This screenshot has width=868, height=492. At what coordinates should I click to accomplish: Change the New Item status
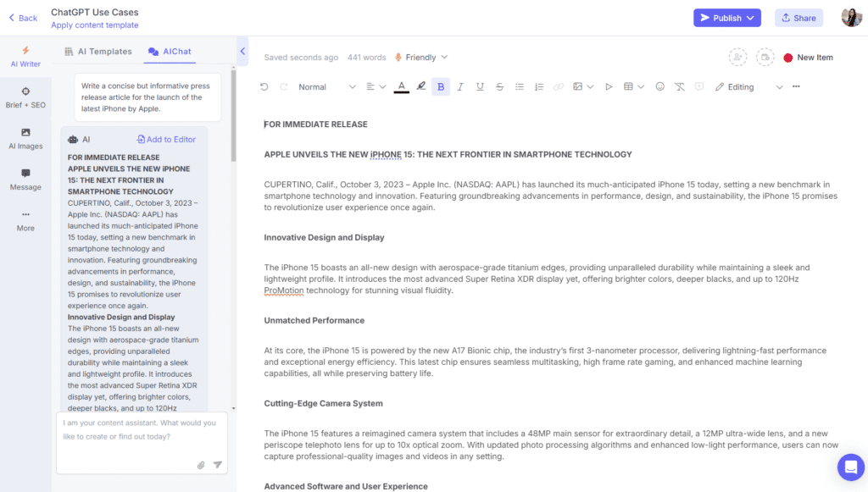pyautogui.click(x=808, y=58)
